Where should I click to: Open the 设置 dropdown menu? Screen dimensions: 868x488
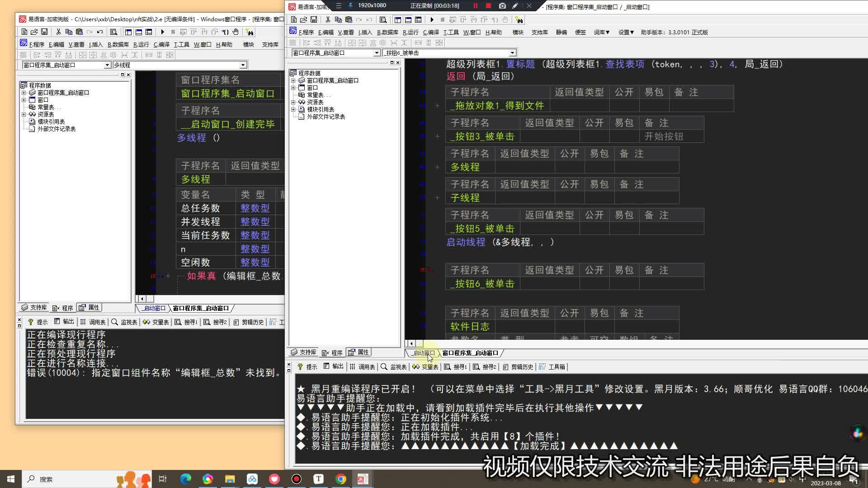tap(626, 32)
